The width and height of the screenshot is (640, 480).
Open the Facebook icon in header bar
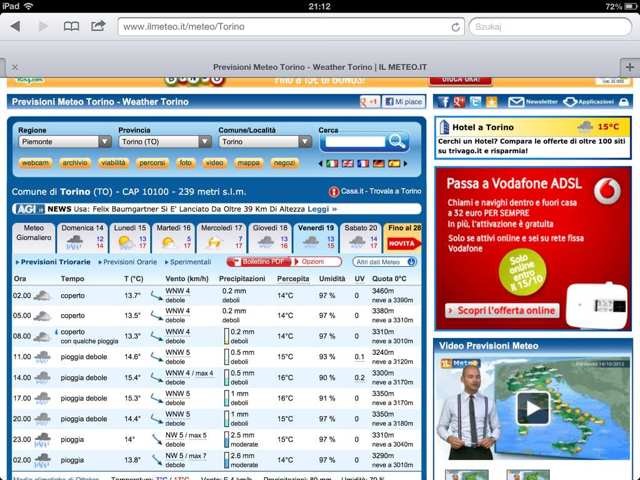[444, 102]
